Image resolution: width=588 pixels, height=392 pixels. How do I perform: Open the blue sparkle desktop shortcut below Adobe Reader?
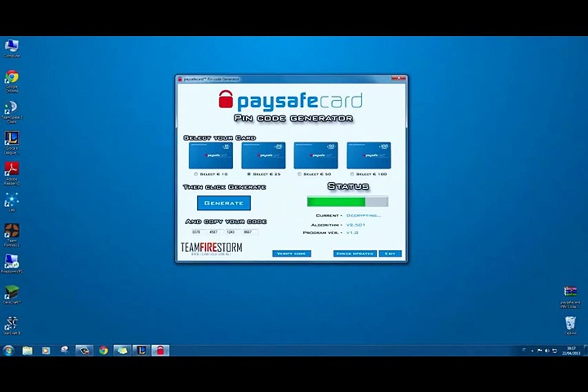click(11, 202)
